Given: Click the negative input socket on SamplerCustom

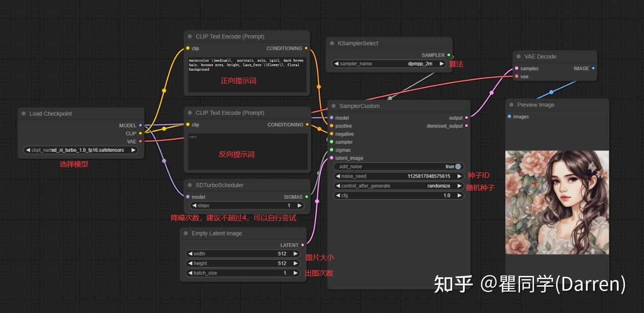Looking at the screenshot, I should [331, 134].
